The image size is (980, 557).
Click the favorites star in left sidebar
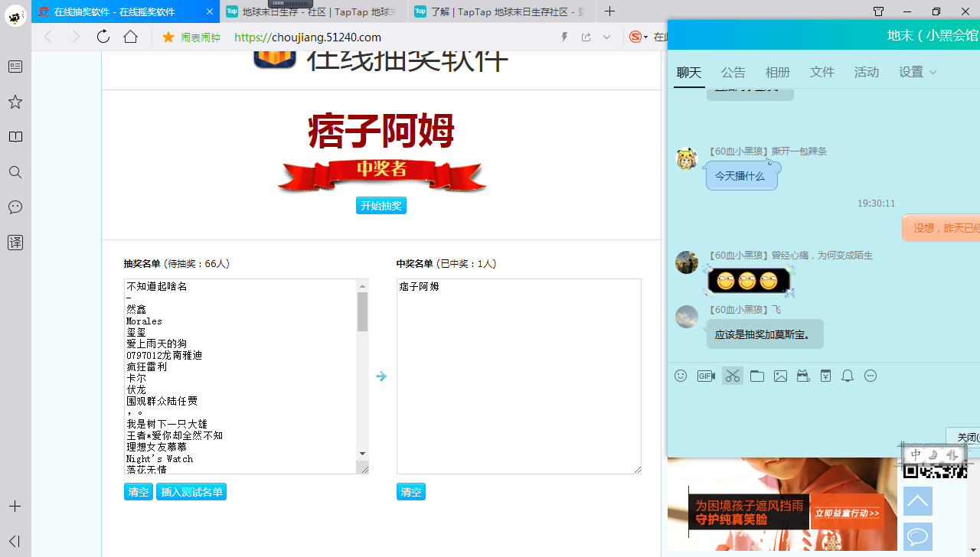pos(15,102)
